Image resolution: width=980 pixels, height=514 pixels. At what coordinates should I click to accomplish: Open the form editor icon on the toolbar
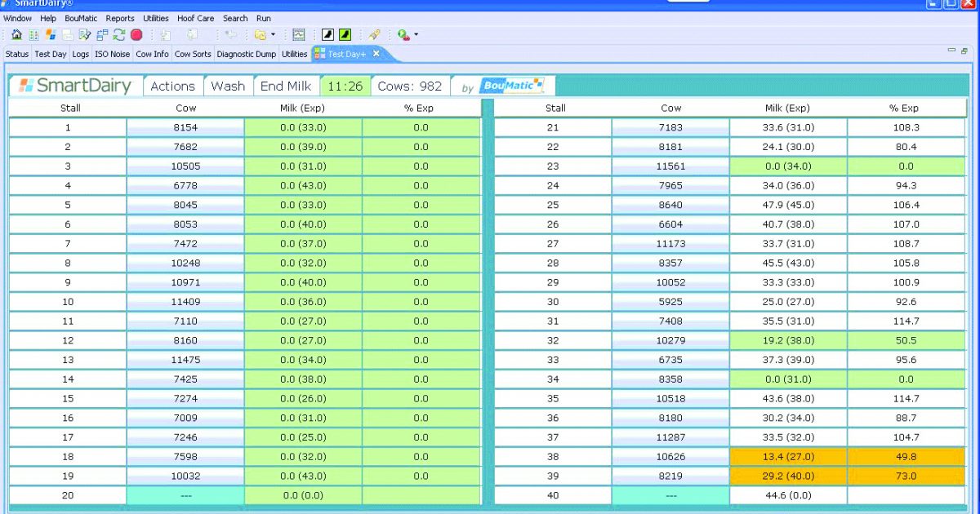(85, 34)
